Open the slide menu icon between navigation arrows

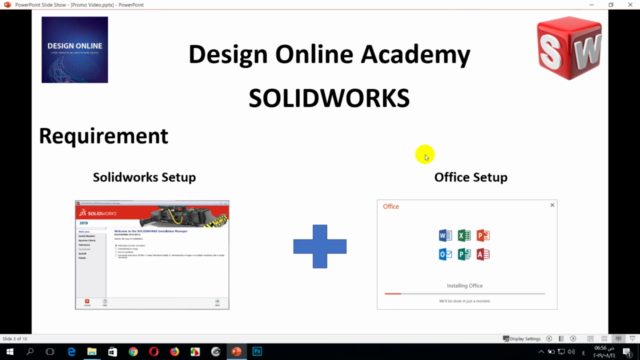561,339
